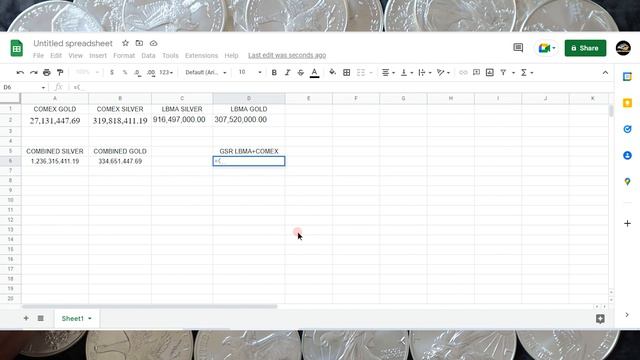This screenshot has width=640, height=360.
Task: Open the Format menu
Action: click(x=124, y=56)
